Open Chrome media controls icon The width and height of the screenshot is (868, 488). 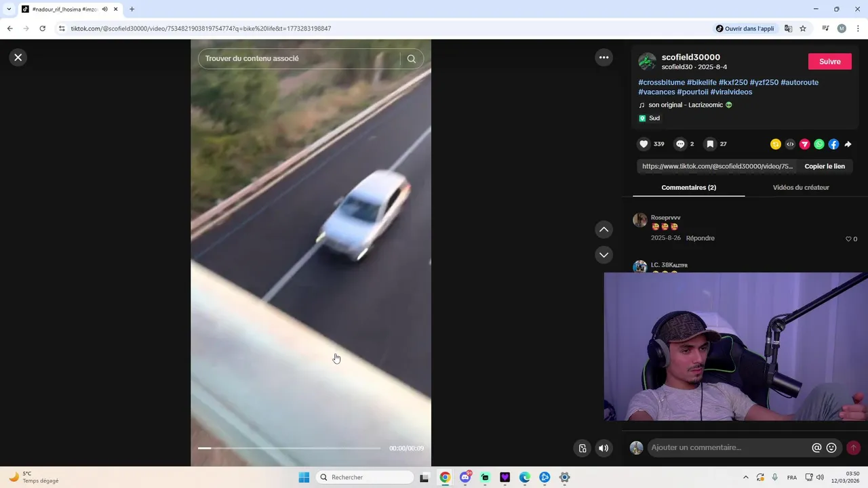825,28
